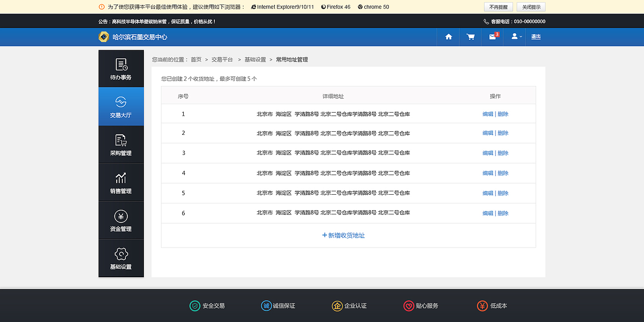Click 新增收货地址 to add an address
Screen dimensions: 644x322
(343, 235)
